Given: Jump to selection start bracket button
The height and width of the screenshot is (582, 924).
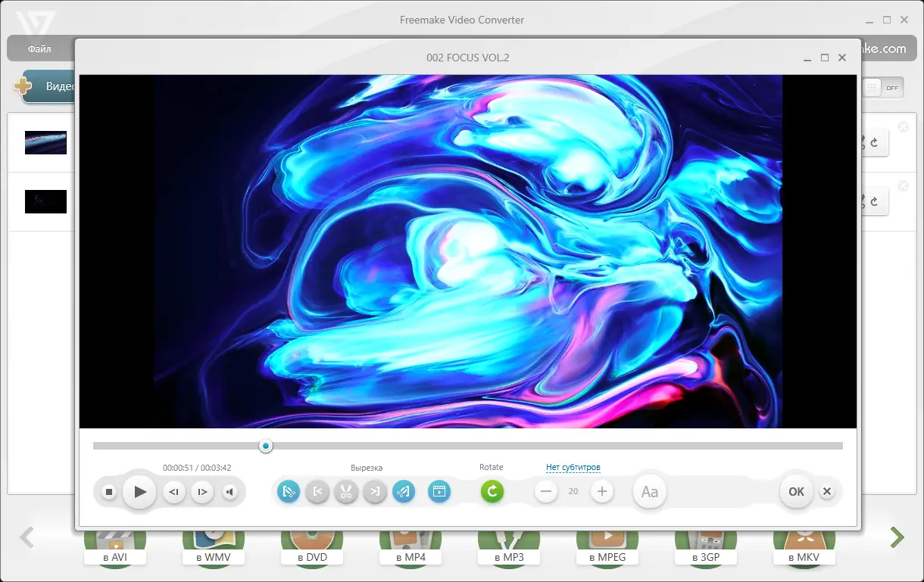Looking at the screenshot, I should coord(317,492).
